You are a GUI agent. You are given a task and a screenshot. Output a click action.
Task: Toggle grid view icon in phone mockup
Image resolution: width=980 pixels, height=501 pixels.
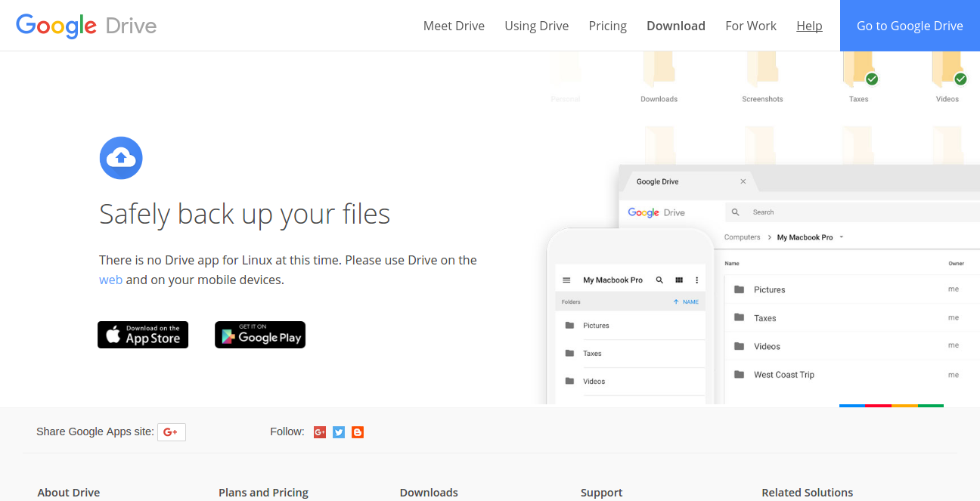click(679, 280)
